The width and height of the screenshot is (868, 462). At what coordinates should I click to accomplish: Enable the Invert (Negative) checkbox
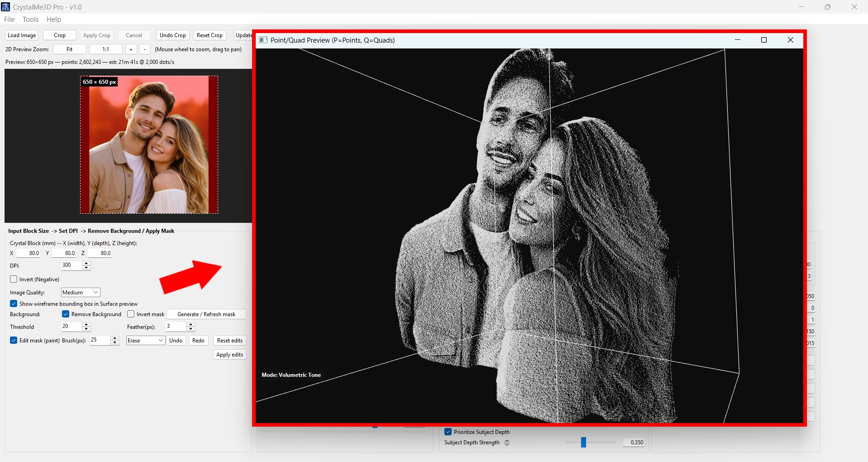coord(14,279)
